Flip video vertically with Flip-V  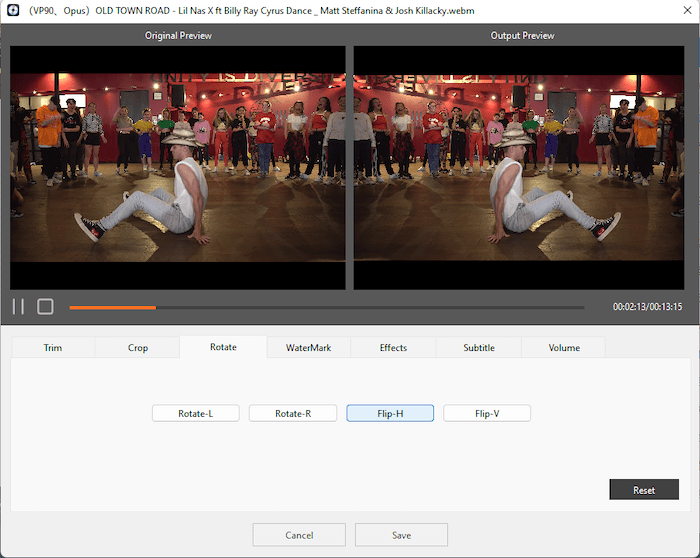click(487, 413)
